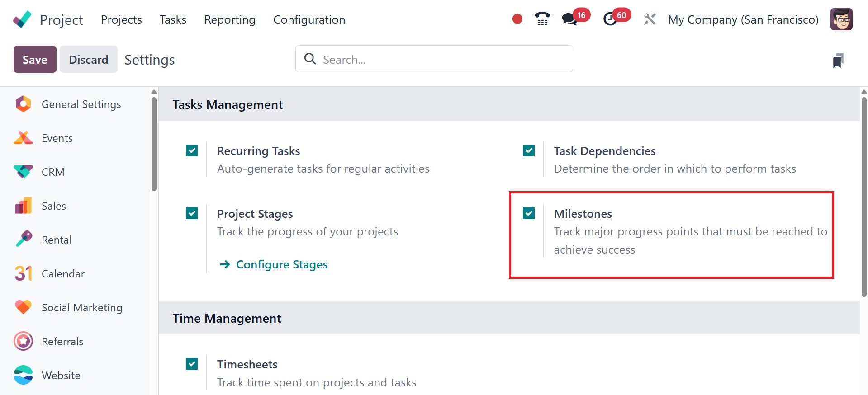Screen dimensions: 868x395
Task: Click the debug tools wrench icon
Action: (650, 19)
